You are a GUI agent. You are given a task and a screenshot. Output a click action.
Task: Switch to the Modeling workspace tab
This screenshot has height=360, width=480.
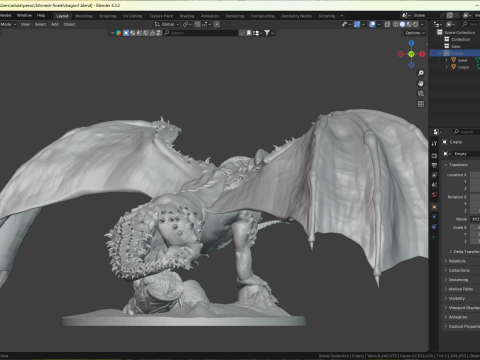pyautogui.click(x=84, y=16)
